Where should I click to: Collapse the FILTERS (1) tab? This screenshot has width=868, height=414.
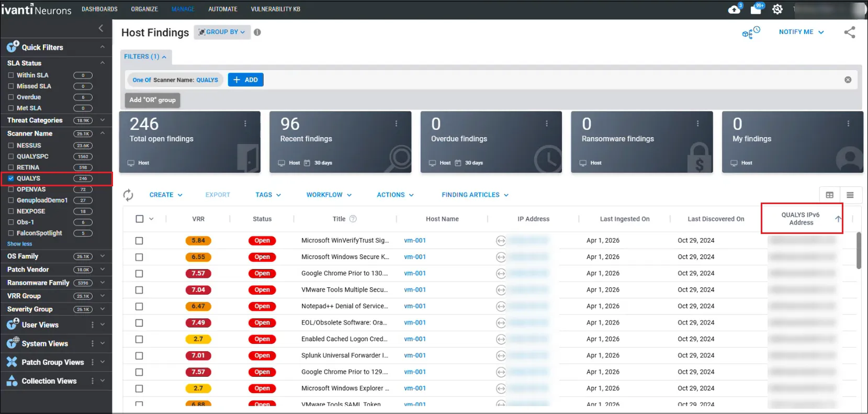coord(145,57)
